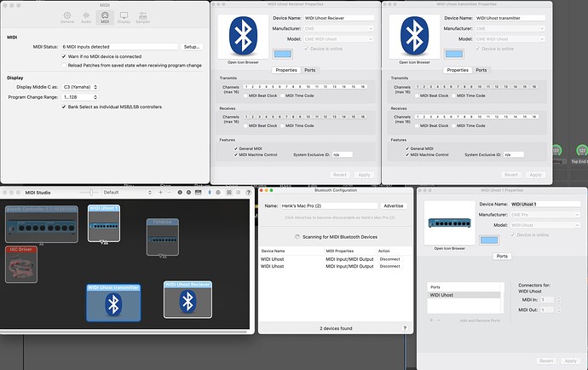Select WIDI Uhost port row in Ports list
Viewport: 588px width, 370px height.
click(464, 295)
